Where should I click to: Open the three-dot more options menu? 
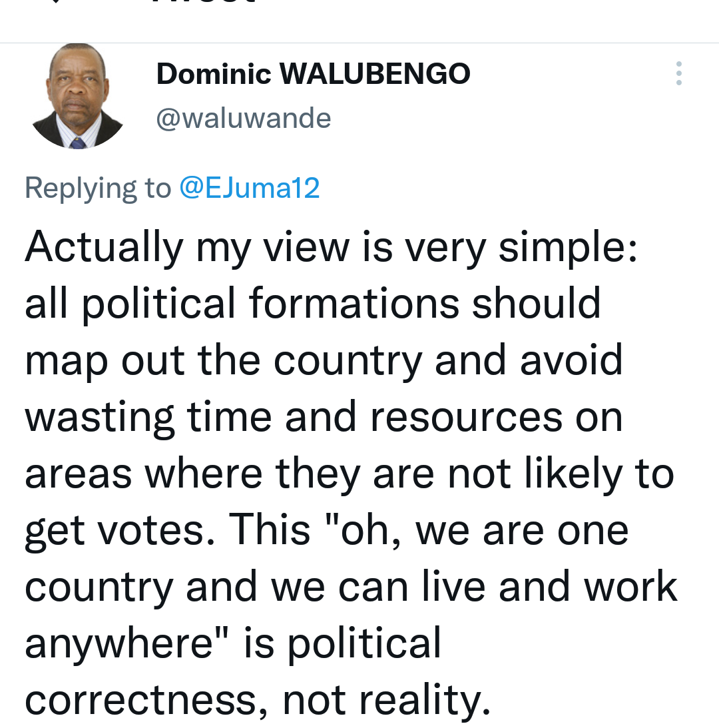pyautogui.click(x=678, y=73)
